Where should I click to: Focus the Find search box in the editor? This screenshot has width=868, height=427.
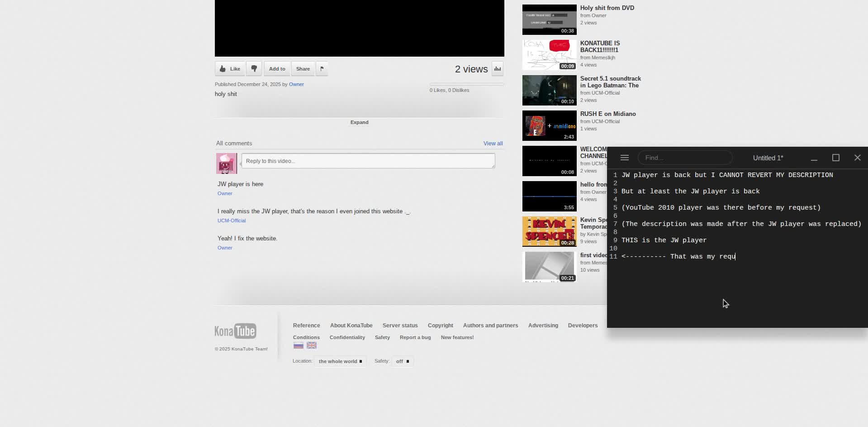click(684, 158)
